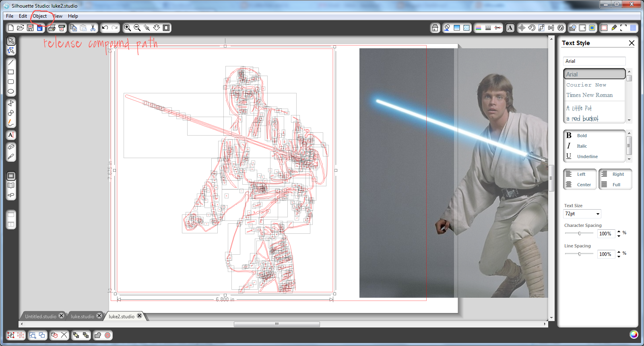Select the Knife tool
The image size is (644, 346).
[11, 157]
